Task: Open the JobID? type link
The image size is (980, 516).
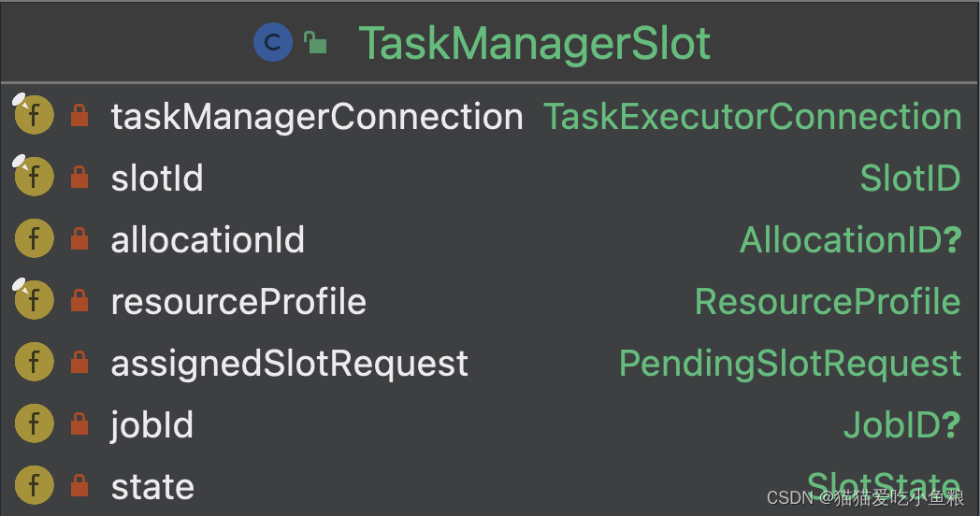Action: [901, 425]
